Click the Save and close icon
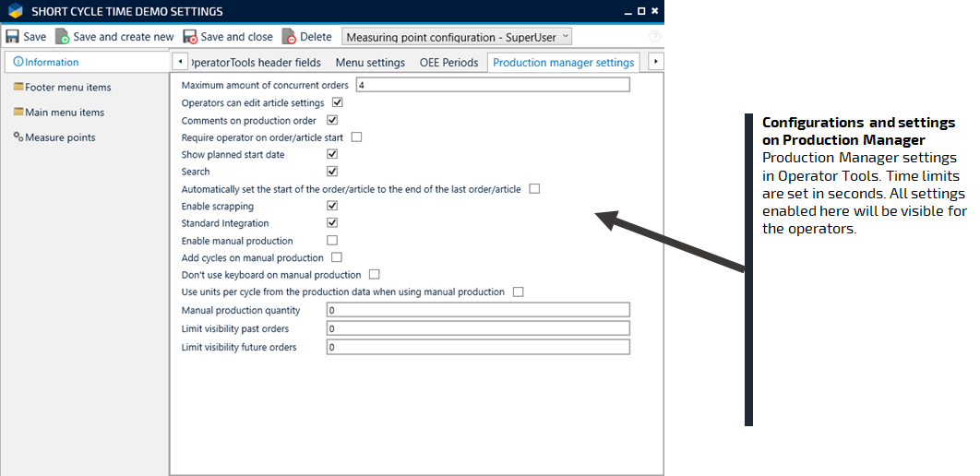Viewport: 980px width, 476px height. click(x=190, y=37)
